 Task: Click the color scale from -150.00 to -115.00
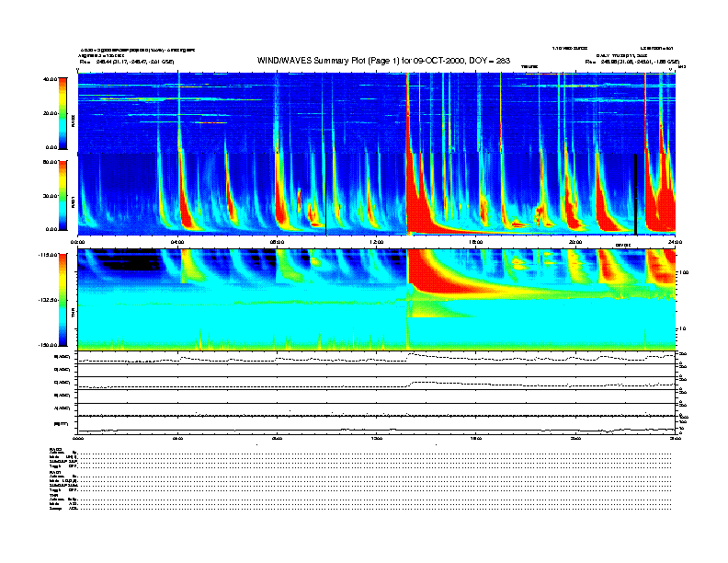click(63, 300)
